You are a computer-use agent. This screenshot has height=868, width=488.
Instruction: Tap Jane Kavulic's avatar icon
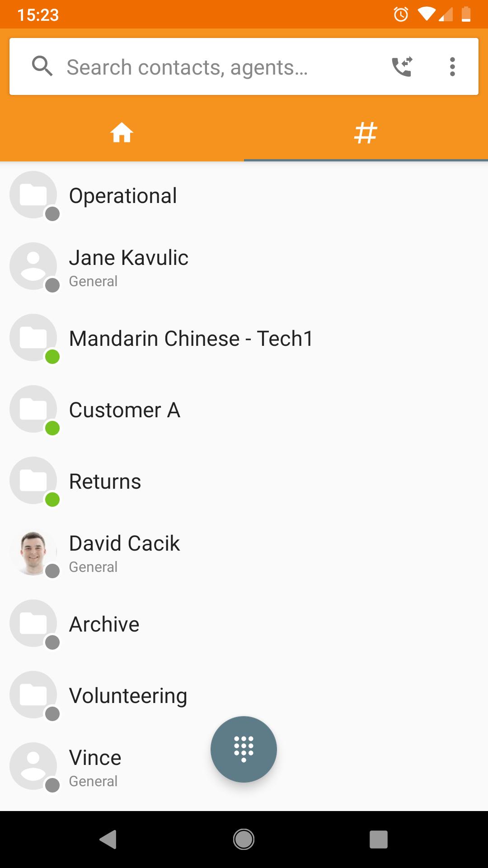pos(33,266)
